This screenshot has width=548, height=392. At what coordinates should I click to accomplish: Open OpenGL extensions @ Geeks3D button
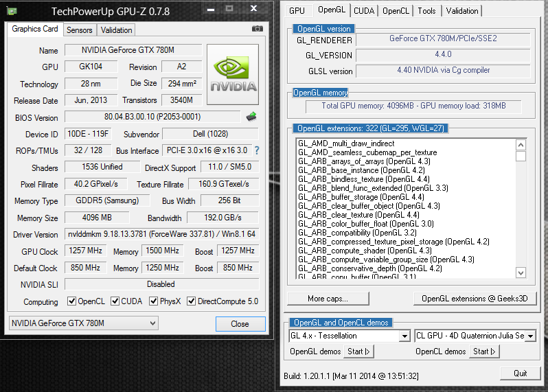coord(475,299)
